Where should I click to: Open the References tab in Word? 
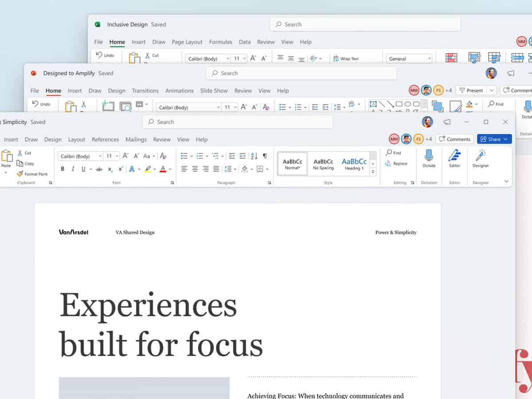(x=105, y=139)
